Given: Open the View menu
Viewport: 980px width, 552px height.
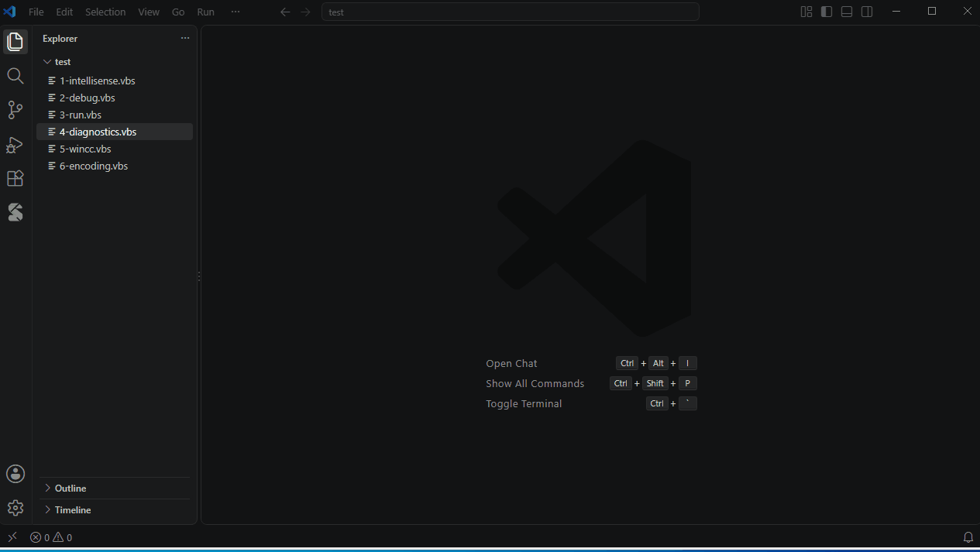Looking at the screenshot, I should point(149,12).
